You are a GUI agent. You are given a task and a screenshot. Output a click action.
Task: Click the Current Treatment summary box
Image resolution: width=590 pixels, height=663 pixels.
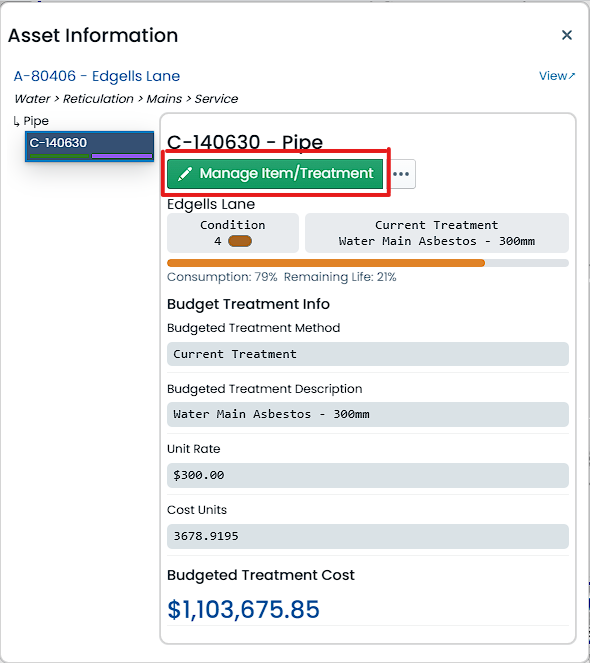(x=436, y=233)
